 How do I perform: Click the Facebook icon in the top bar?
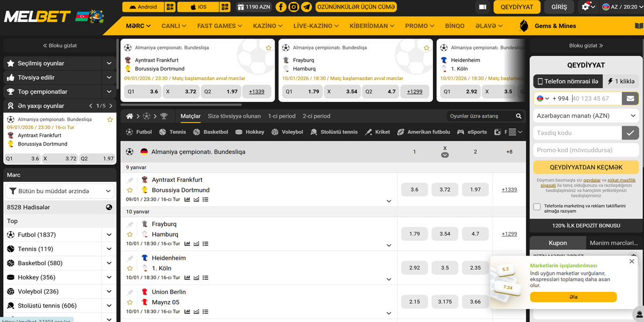click(x=280, y=7)
